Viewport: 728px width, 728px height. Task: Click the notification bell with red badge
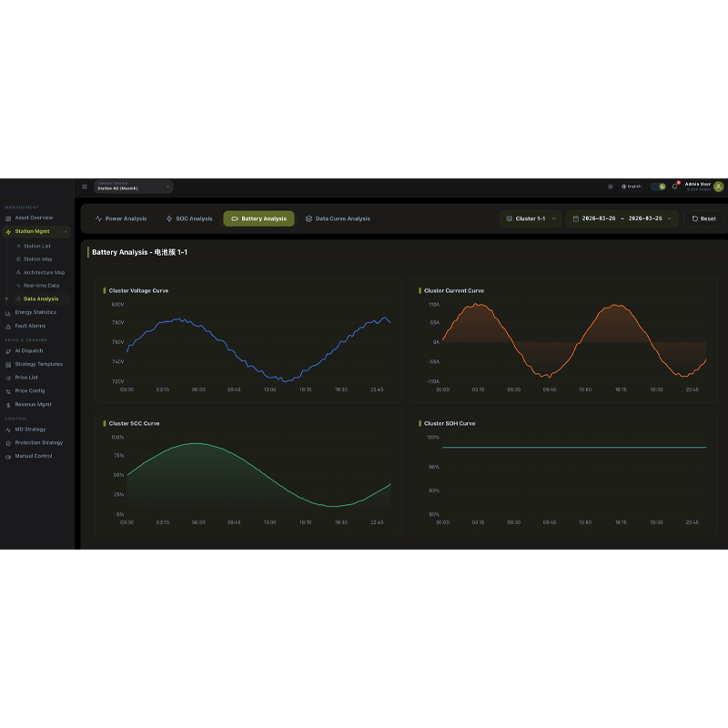pos(675,187)
